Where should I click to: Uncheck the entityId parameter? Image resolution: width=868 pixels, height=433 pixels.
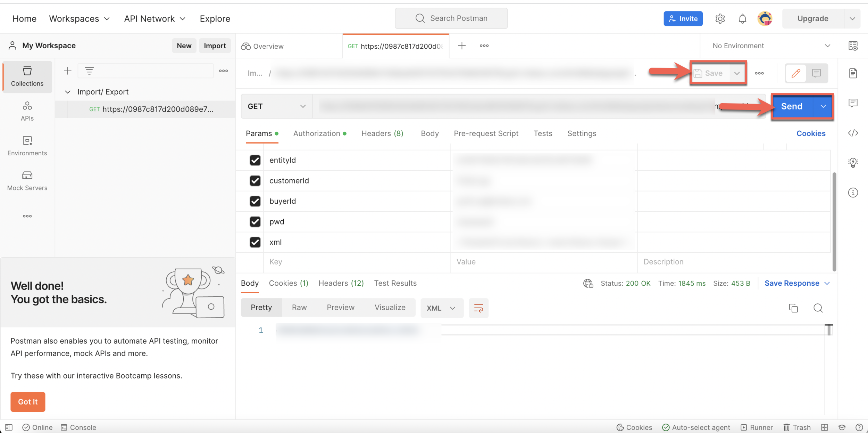pyautogui.click(x=255, y=160)
